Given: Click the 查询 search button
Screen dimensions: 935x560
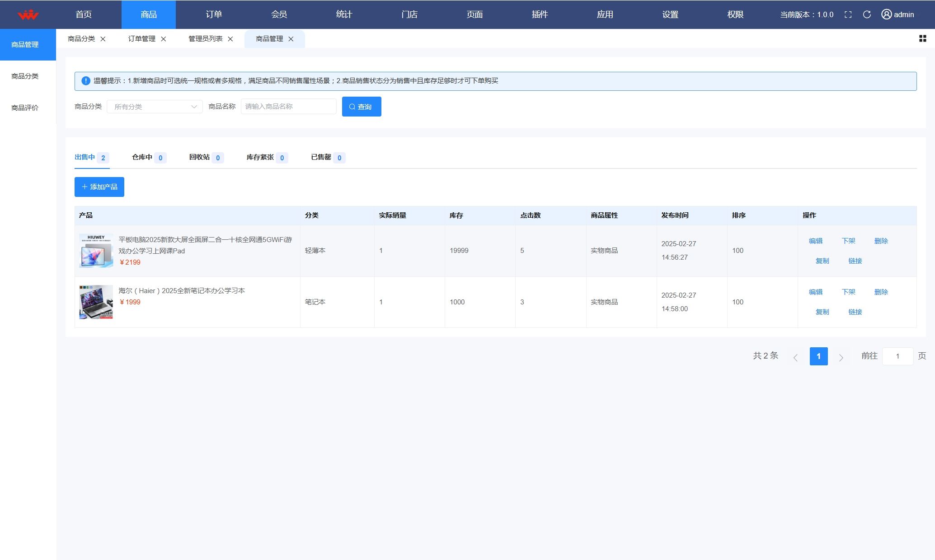Looking at the screenshot, I should [362, 107].
